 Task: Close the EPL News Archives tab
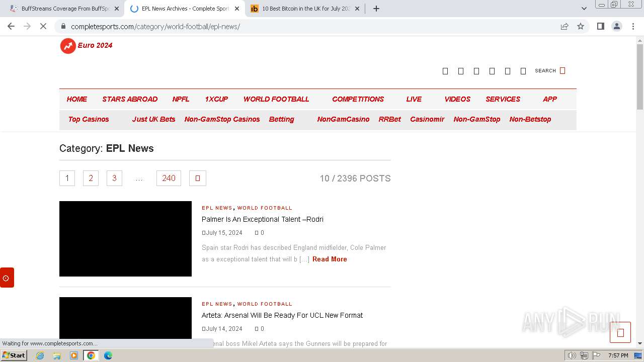237,9
